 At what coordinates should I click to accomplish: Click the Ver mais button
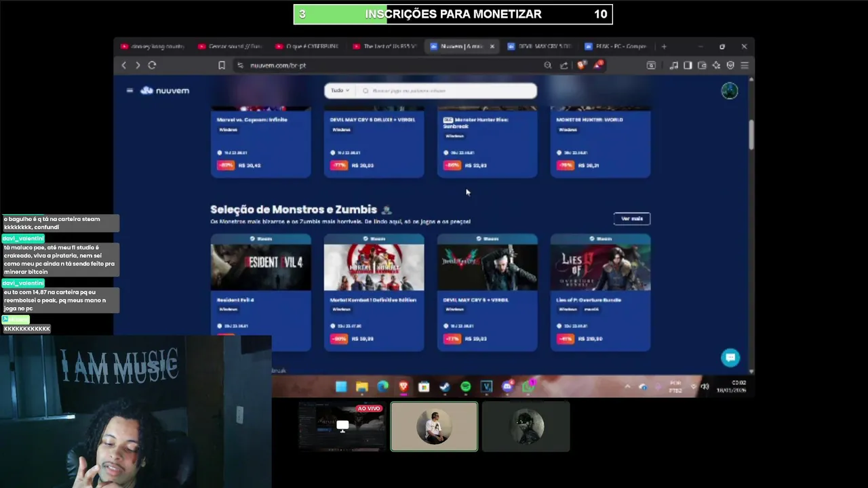[632, 218]
